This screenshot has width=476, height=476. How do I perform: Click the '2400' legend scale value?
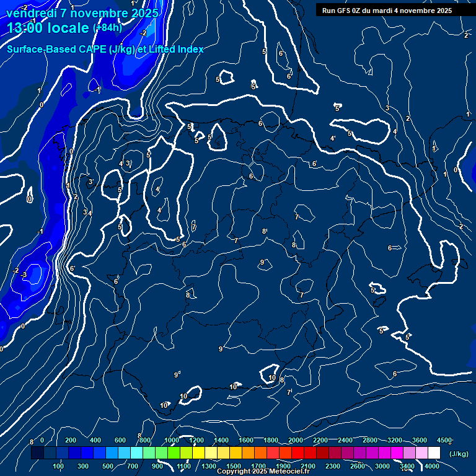[345, 440]
